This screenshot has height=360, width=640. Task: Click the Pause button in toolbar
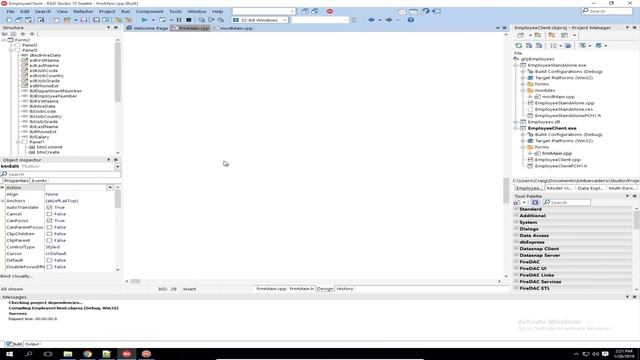pos(179,20)
